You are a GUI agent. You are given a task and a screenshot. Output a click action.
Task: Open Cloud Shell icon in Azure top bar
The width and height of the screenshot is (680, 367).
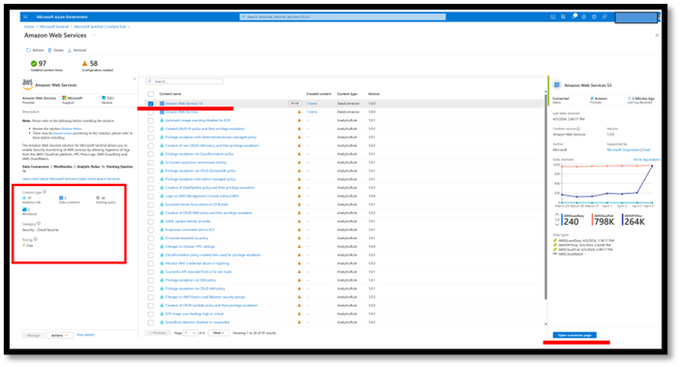click(552, 17)
